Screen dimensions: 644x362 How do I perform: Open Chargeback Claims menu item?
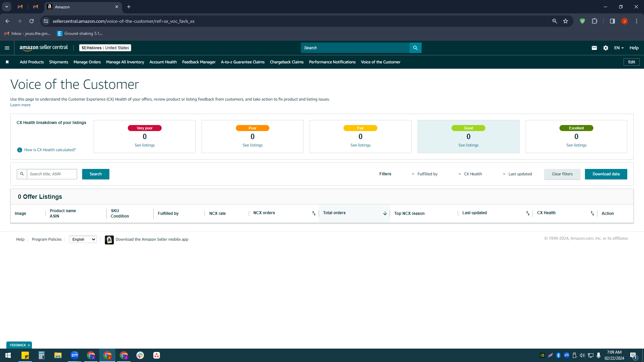point(287,62)
